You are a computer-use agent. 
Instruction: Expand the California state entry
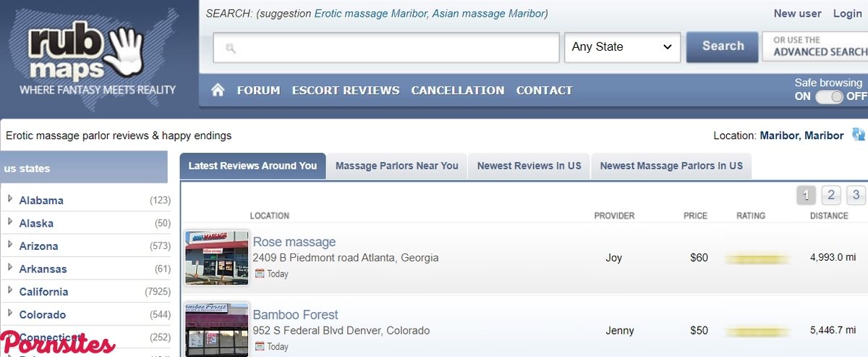[10, 291]
